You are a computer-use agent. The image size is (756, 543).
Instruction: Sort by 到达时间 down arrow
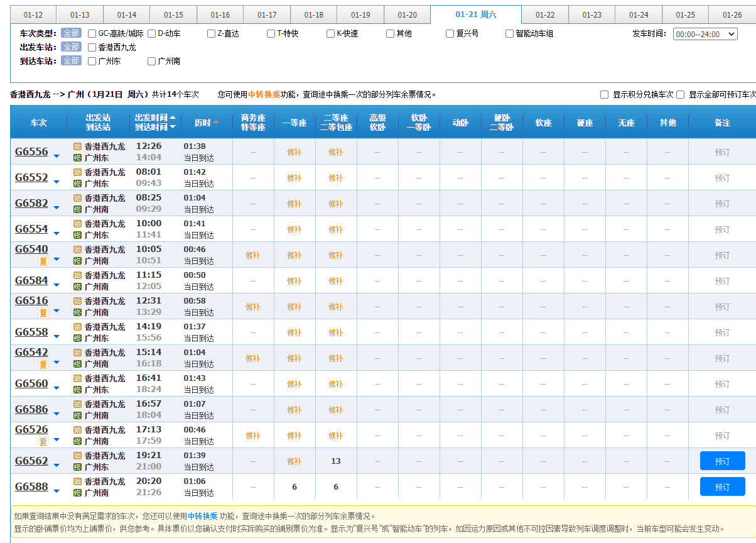point(173,127)
